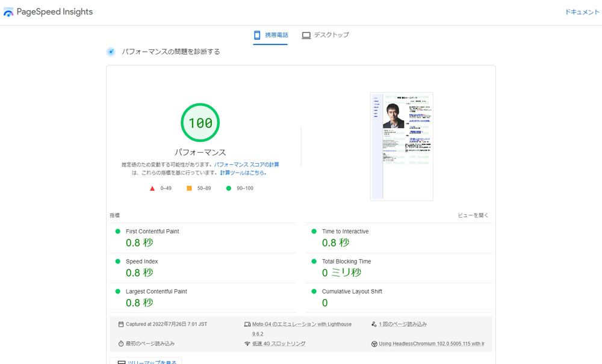Open the 1 回のページ読み込み link
The image size is (602, 364).
(403, 324)
